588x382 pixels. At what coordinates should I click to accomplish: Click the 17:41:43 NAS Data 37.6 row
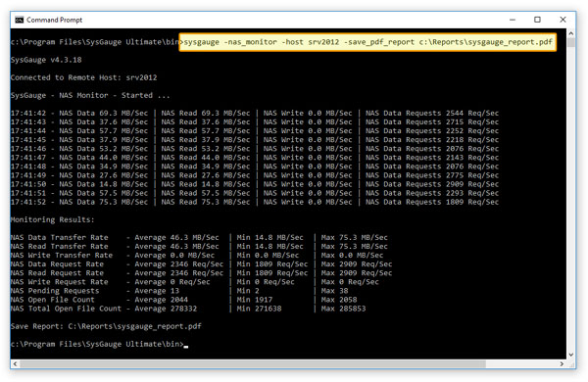click(255, 122)
